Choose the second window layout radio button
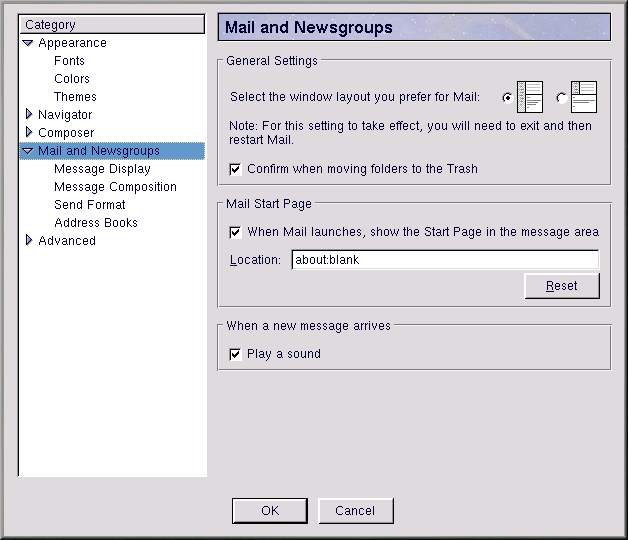 561,98
